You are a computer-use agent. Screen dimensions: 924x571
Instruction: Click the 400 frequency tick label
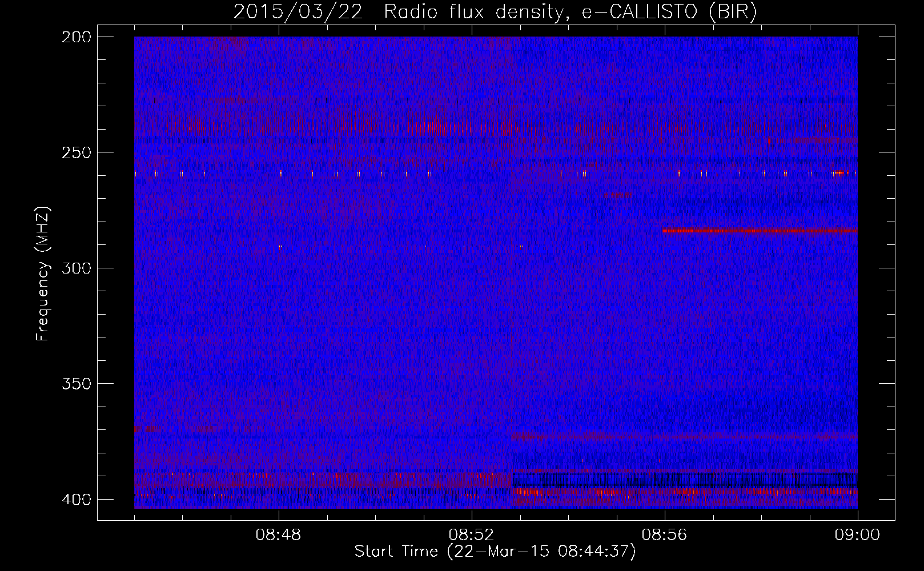point(76,499)
